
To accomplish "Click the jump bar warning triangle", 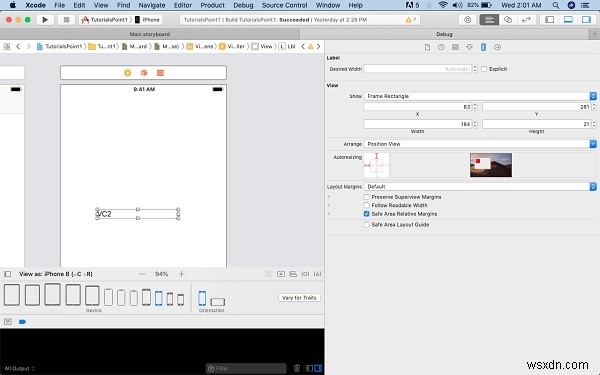I will (311, 47).
